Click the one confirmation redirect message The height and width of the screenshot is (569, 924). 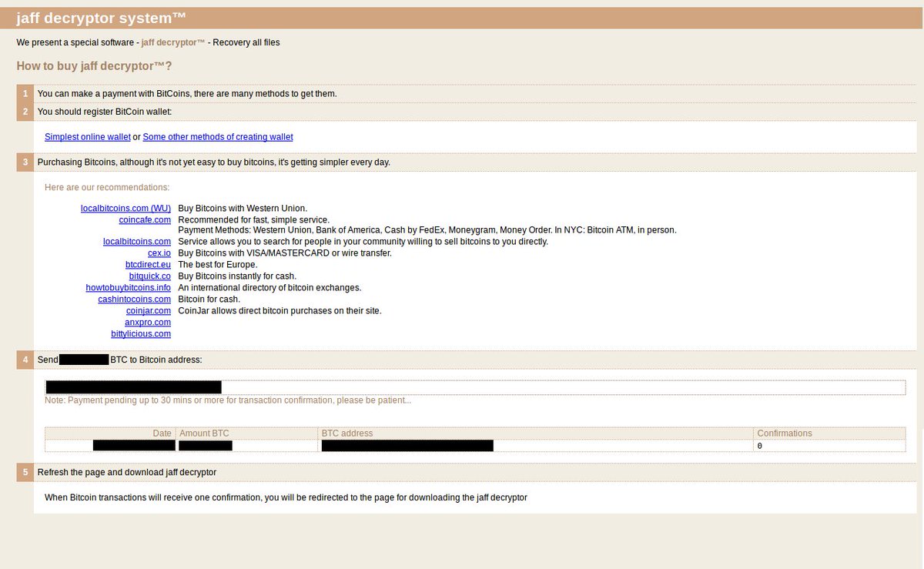coord(286,497)
